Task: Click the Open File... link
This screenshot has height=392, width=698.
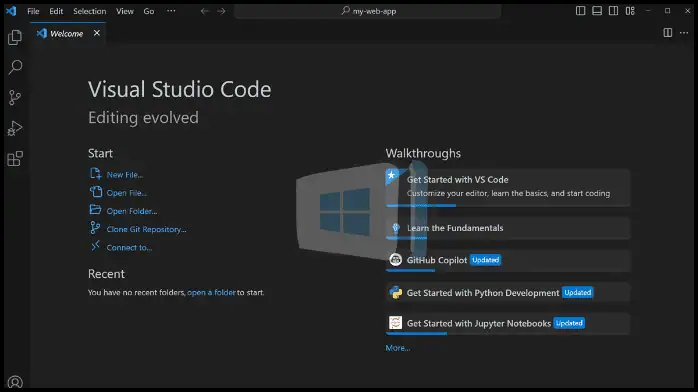Action: (126, 193)
